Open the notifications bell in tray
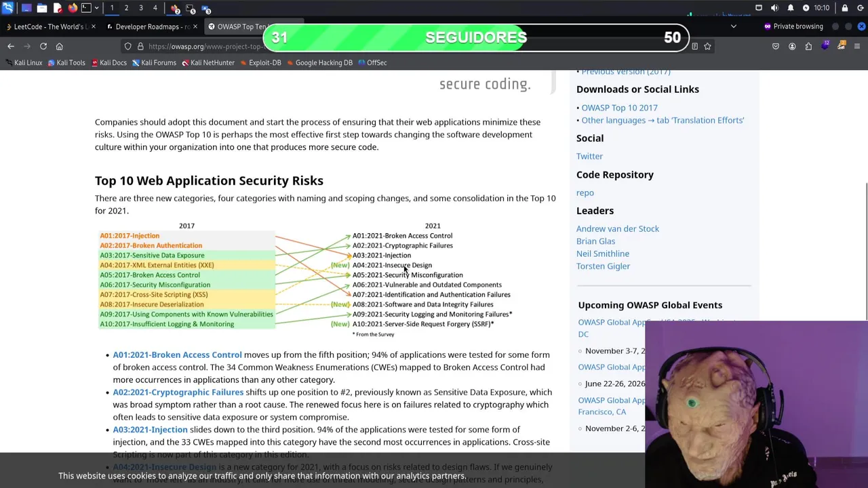 [x=790, y=8]
